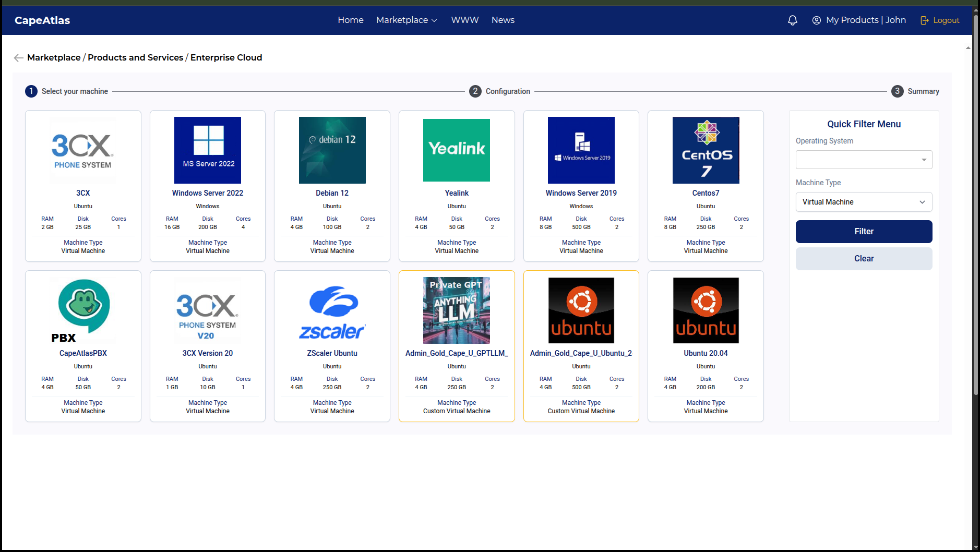Click the Admin_Gold_Cape_U_GPTLLM_ title
Image resolution: width=980 pixels, height=552 pixels.
click(x=457, y=353)
